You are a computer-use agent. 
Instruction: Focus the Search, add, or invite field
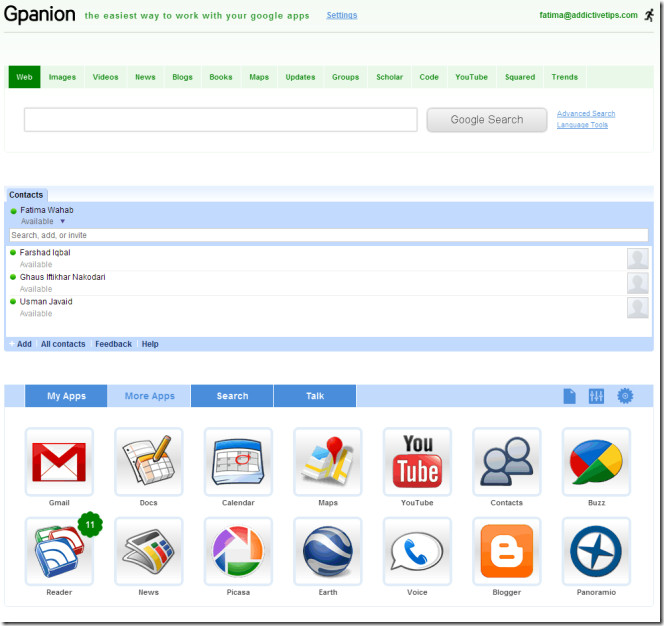(329, 235)
